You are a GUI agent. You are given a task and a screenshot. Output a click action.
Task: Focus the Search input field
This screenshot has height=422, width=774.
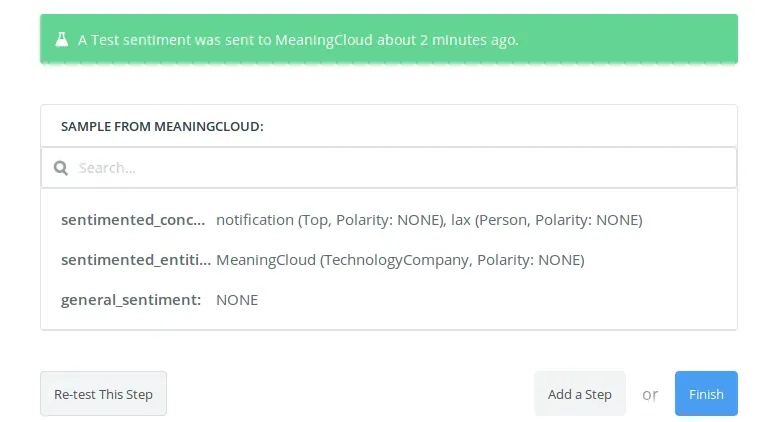point(400,168)
